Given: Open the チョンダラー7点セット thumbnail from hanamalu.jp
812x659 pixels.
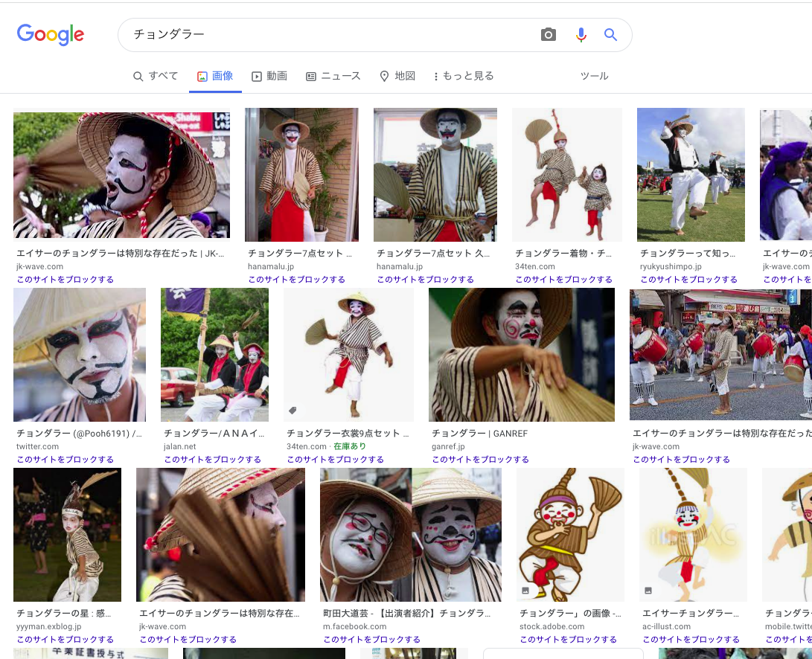Looking at the screenshot, I should click(301, 174).
